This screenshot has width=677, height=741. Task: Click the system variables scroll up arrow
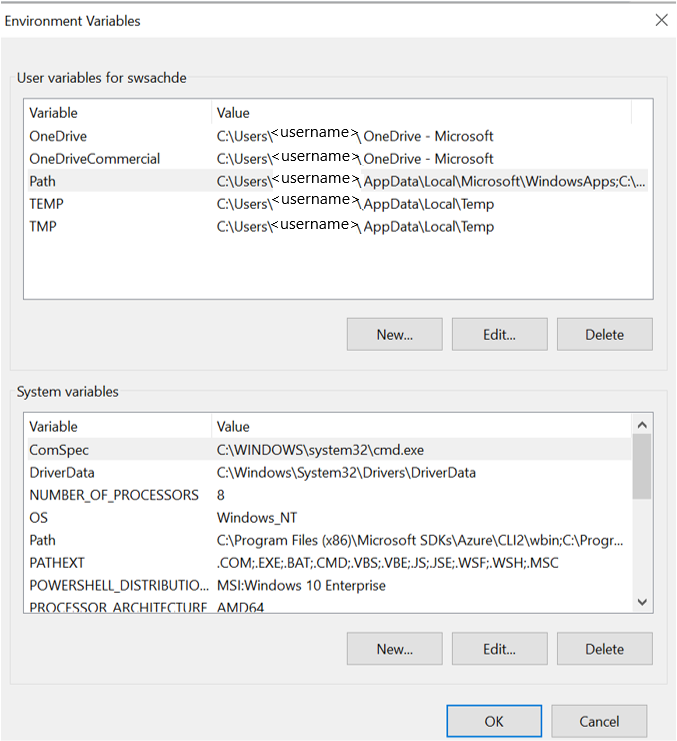tap(642, 425)
